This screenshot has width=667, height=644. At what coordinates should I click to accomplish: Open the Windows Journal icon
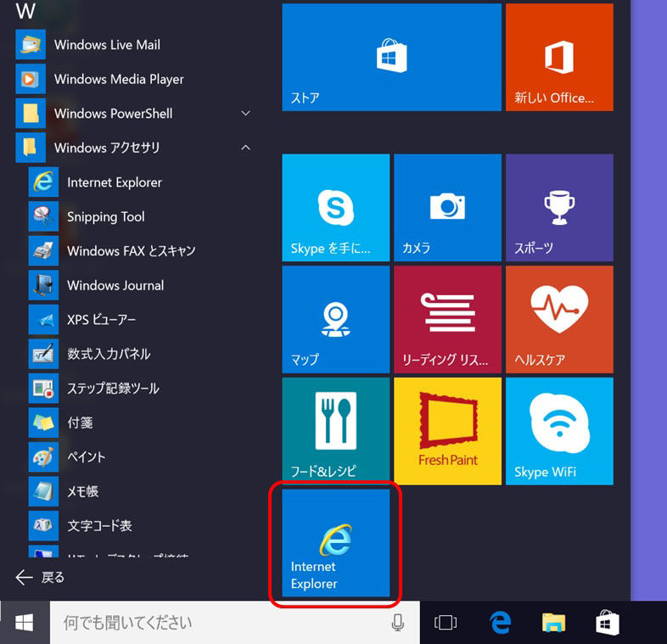pyautogui.click(x=43, y=285)
